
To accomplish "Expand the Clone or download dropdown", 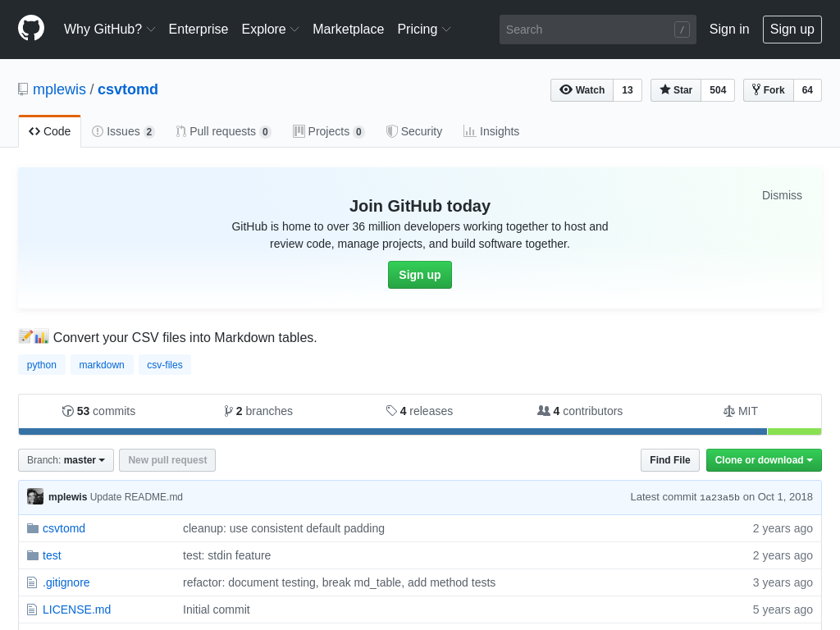I will point(763,460).
